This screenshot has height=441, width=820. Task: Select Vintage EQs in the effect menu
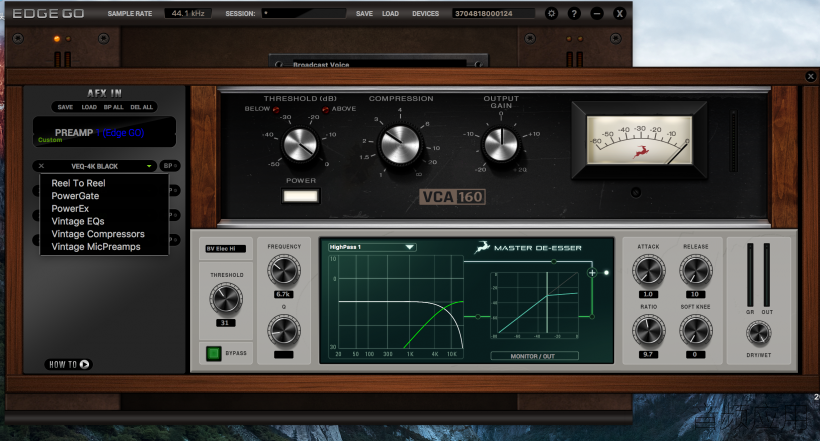coord(78,221)
